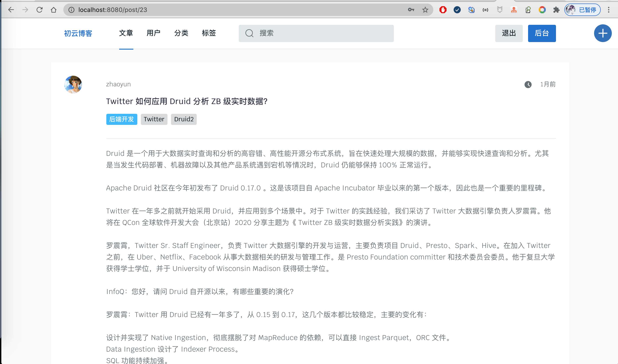This screenshot has height=364, width=618.
Task: Go to the browser home page icon
Action: point(53,10)
